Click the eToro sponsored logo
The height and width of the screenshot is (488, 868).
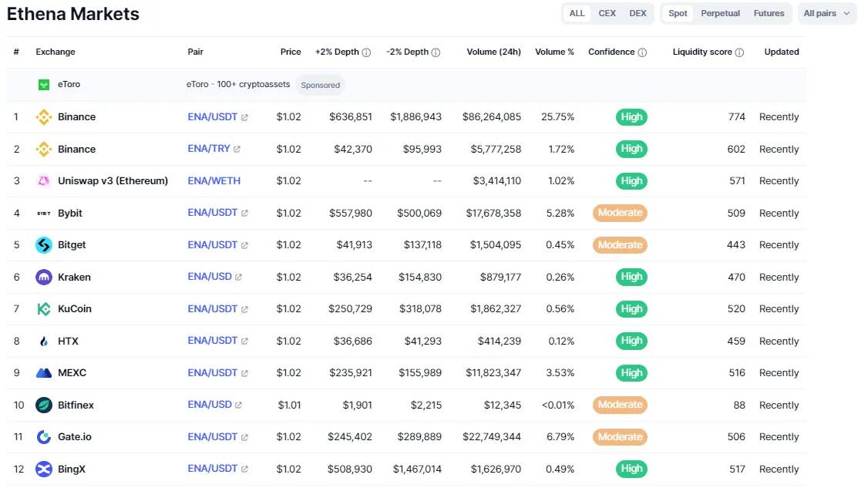pyautogui.click(x=44, y=84)
